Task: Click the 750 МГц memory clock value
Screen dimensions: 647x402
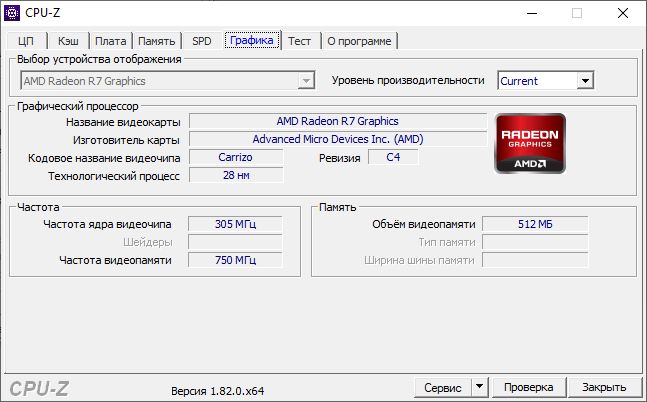Action: pos(235,260)
